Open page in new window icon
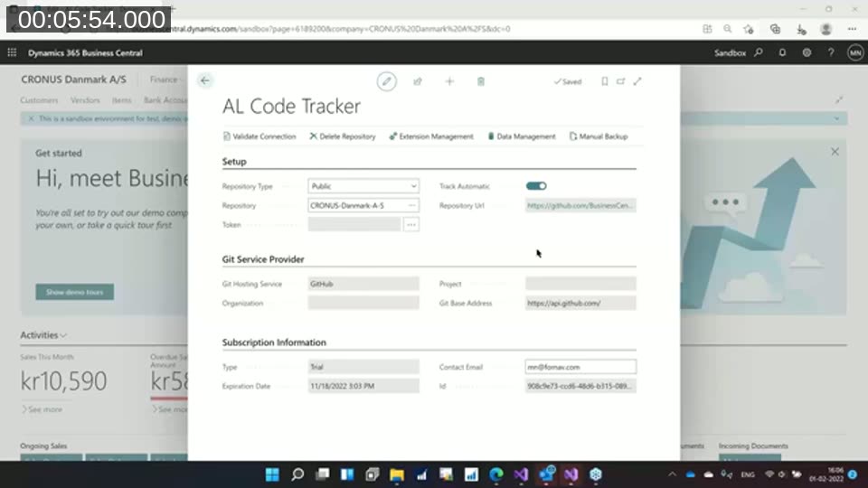The image size is (868, 488). 620,81
